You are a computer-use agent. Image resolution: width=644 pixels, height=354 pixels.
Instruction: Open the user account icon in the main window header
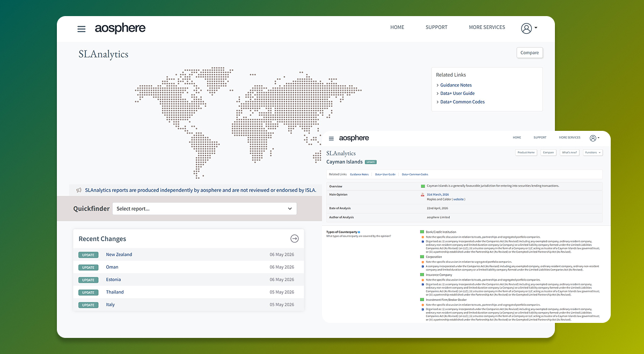click(x=526, y=28)
